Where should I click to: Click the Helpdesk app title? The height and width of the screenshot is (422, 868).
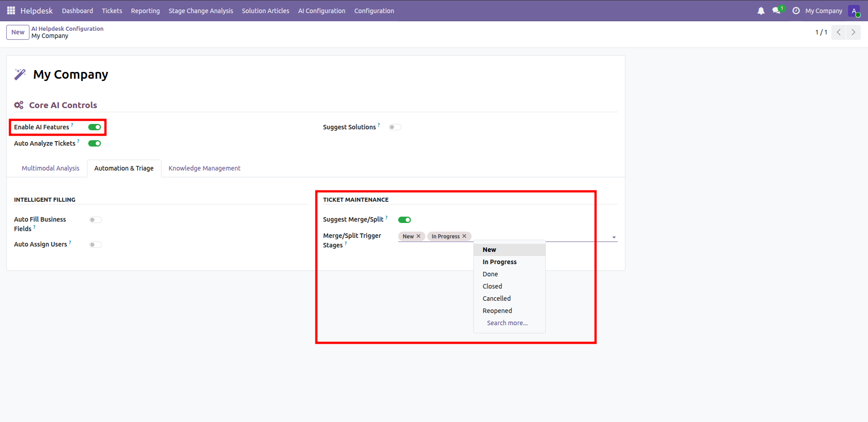[36, 11]
